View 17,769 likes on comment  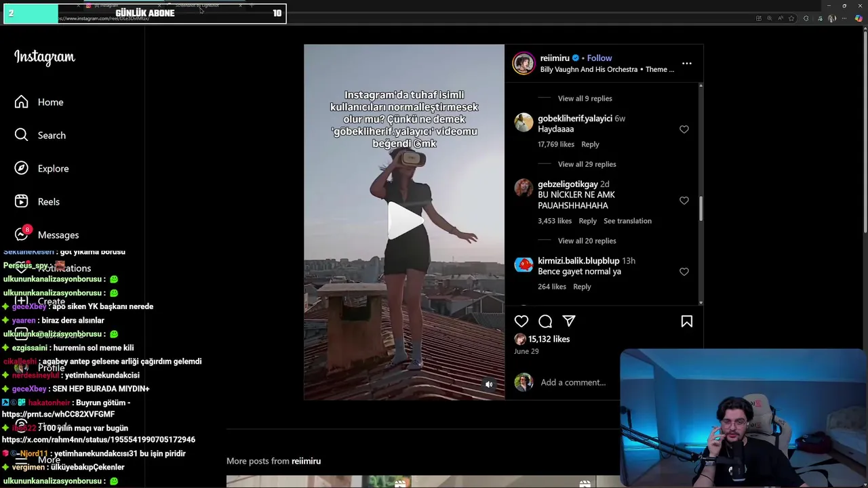coord(556,144)
